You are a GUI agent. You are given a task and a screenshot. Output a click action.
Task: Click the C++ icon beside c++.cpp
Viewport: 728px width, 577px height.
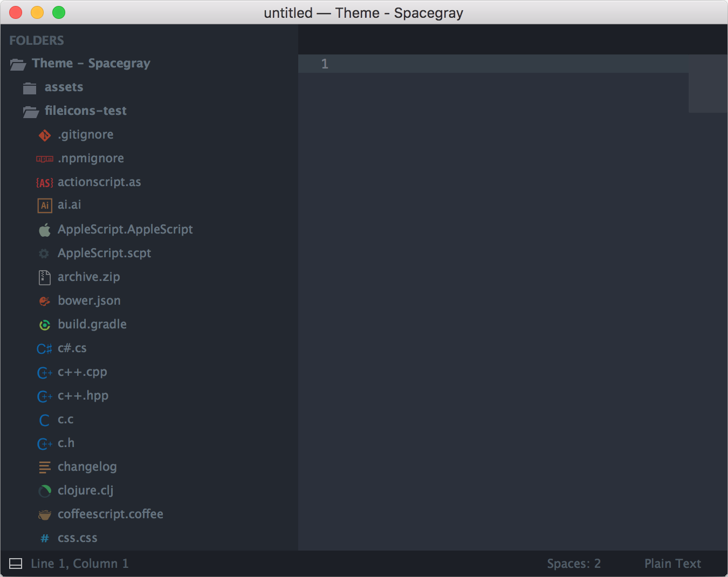45,373
